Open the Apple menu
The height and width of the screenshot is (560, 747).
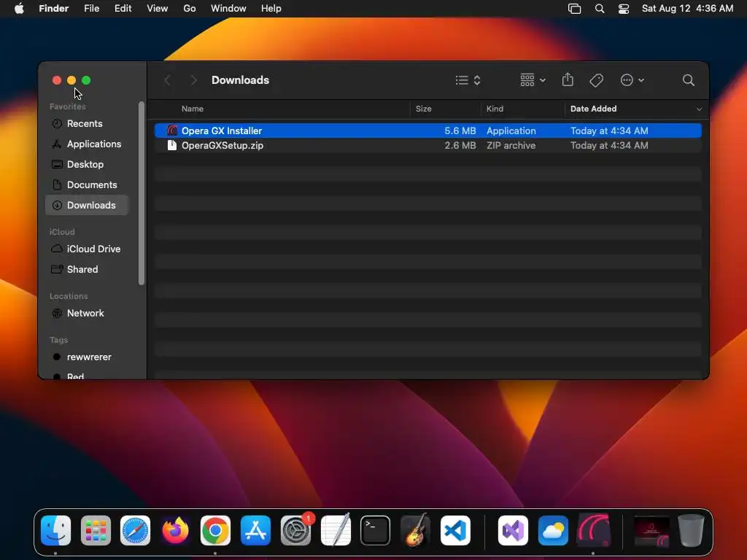19,9
